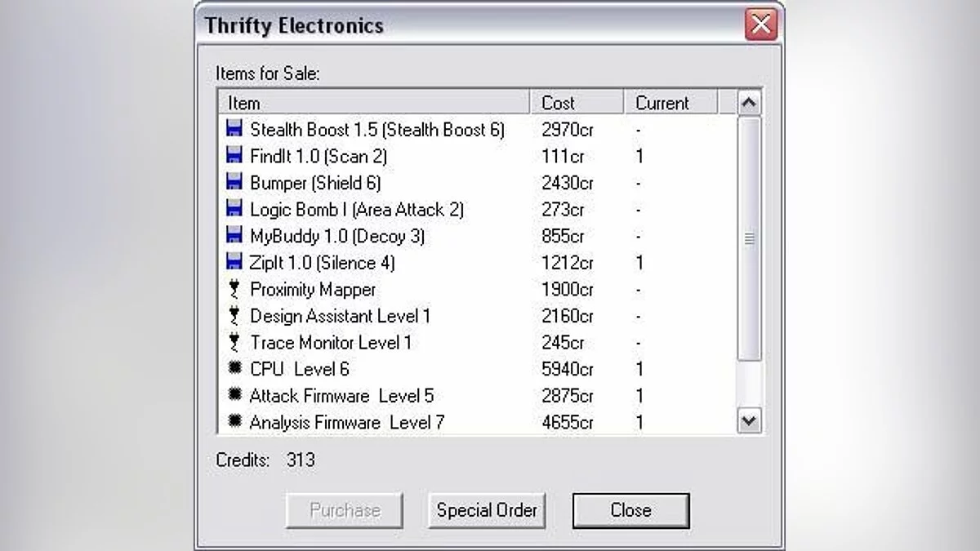Grab the vertical scrollbar thumb in the items list

[x=749, y=238]
